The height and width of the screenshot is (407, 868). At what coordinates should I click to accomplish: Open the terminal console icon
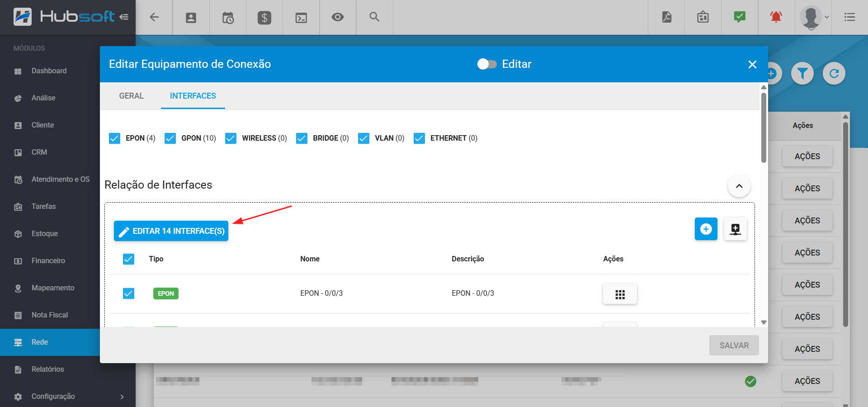click(x=301, y=18)
